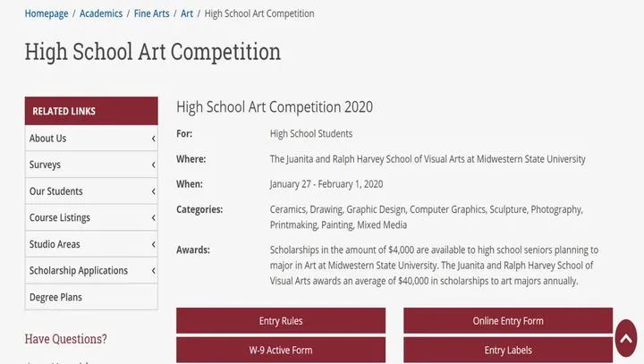The image size is (644, 364).
Task: Expand the Course Listings chevron
Action: tap(153, 217)
